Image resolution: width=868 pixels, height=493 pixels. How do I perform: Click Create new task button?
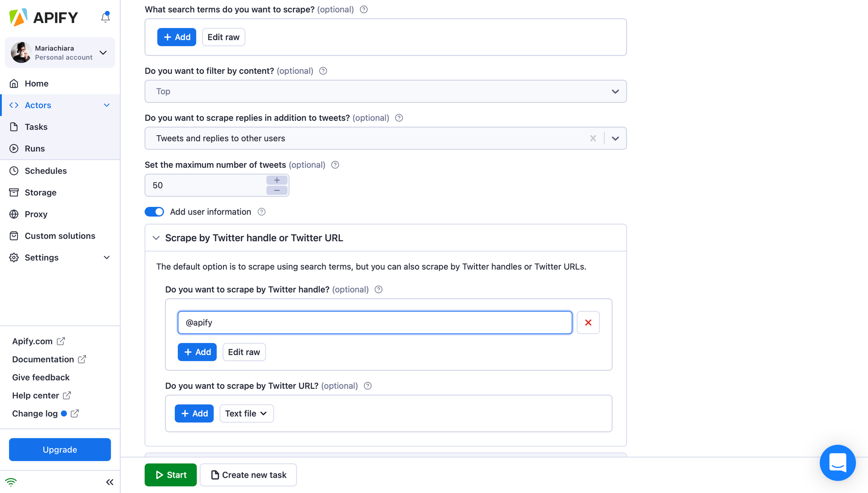pos(248,475)
